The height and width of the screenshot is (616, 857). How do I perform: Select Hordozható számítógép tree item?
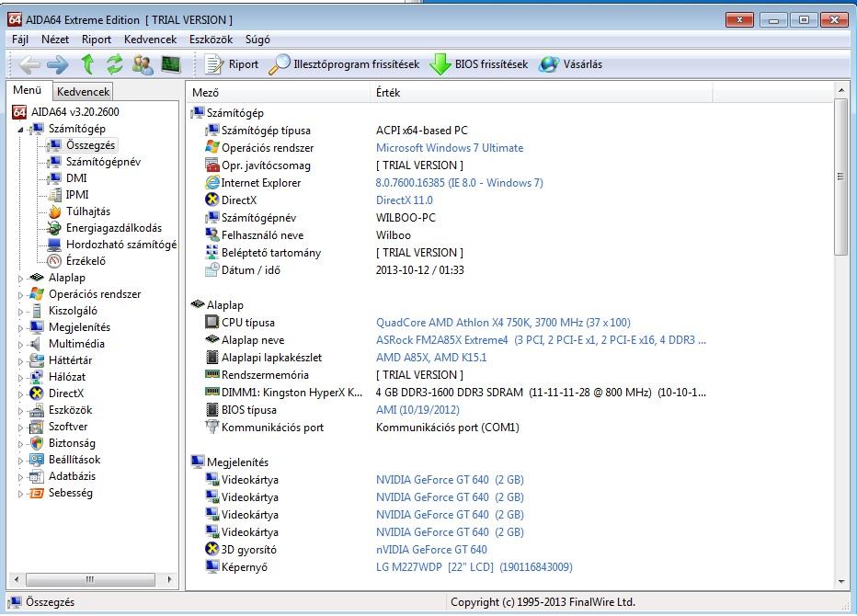tap(121, 245)
